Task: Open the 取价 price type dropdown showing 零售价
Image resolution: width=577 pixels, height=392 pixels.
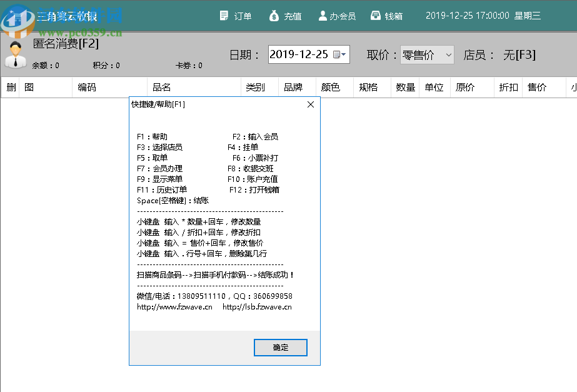Action: pyautogui.click(x=427, y=54)
